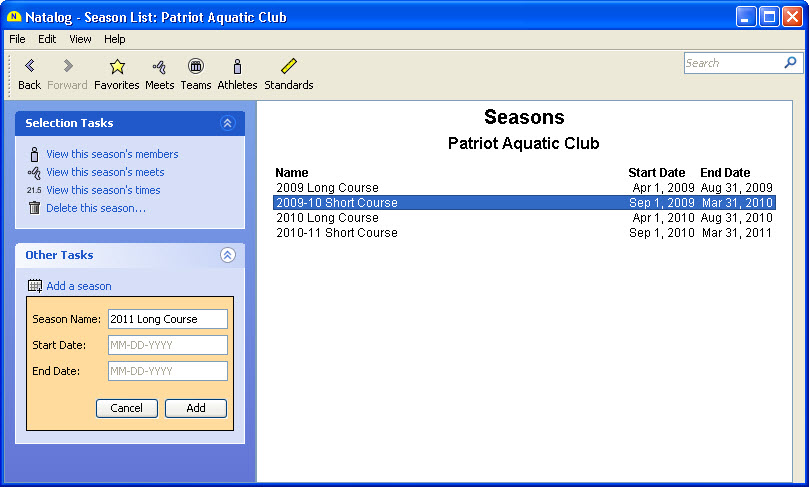
Task: Click the trash icon beside Delete this season
Action: pos(34,208)
